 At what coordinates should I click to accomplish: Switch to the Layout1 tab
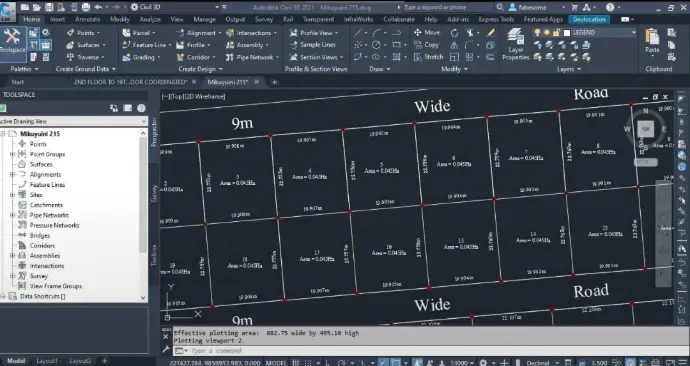47,361
